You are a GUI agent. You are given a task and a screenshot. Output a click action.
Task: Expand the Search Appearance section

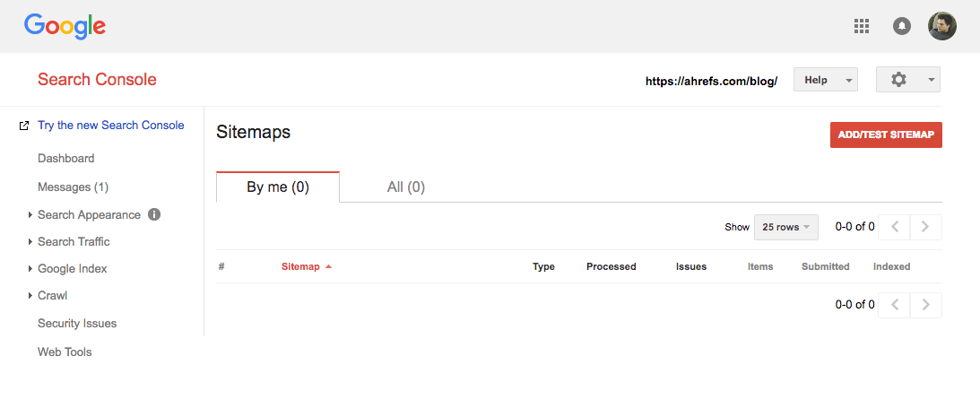coord(89,215)
